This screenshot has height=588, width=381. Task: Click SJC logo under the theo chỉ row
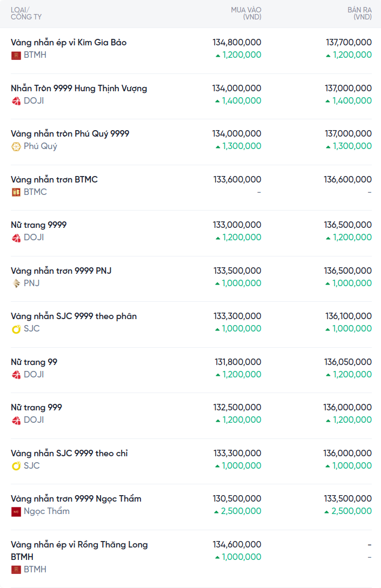[x=16, y=466]
